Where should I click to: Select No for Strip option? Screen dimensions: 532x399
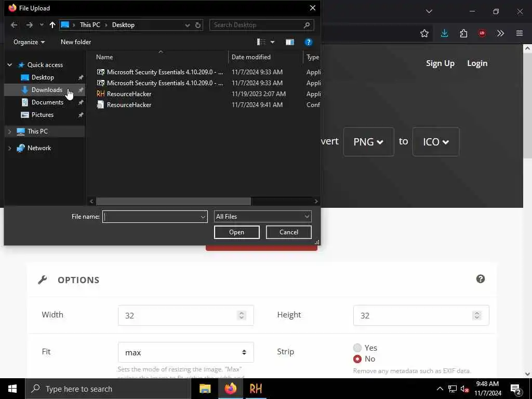(357, 359)
